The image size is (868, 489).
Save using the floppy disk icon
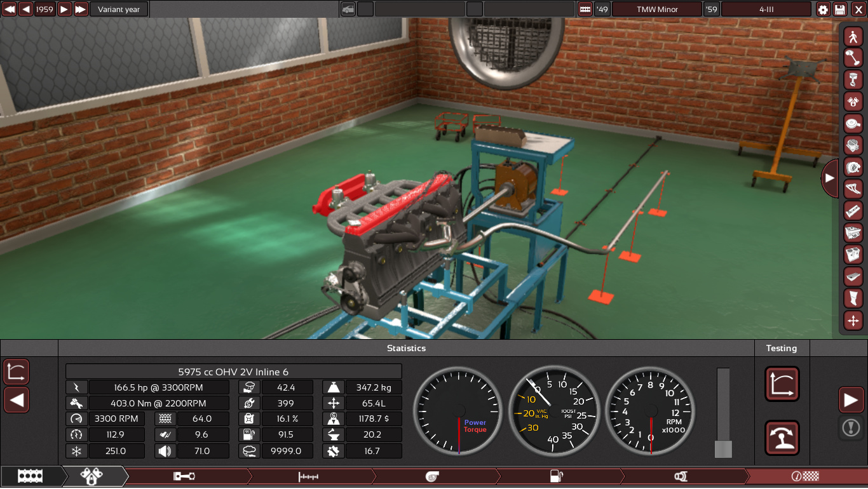pyautogui.click(x=841, y=10)
